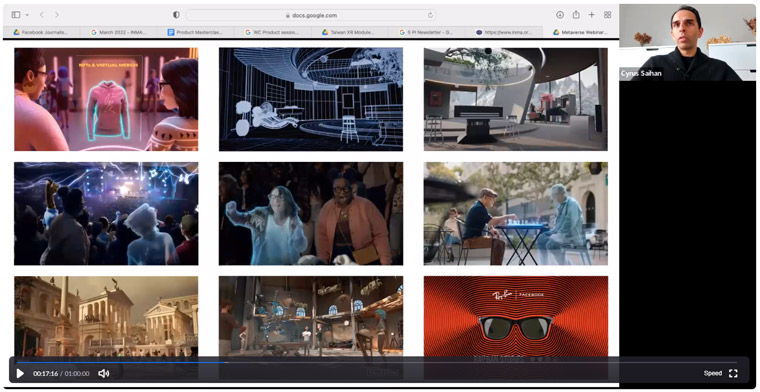Go forward with the browser forward arrow
760x392 pixels.
tap(57, 15)
